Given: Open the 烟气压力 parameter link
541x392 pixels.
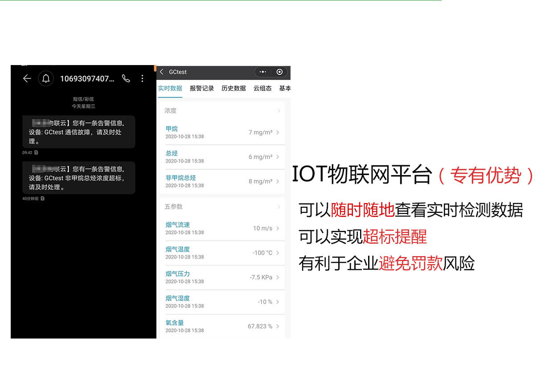Looking at the screenshot, I should point(178,274).
